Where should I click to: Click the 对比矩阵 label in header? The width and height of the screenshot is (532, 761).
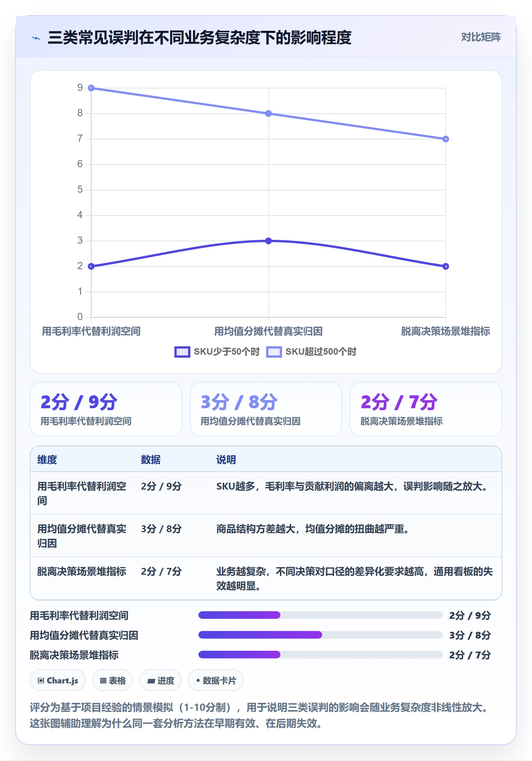point(481,37)
